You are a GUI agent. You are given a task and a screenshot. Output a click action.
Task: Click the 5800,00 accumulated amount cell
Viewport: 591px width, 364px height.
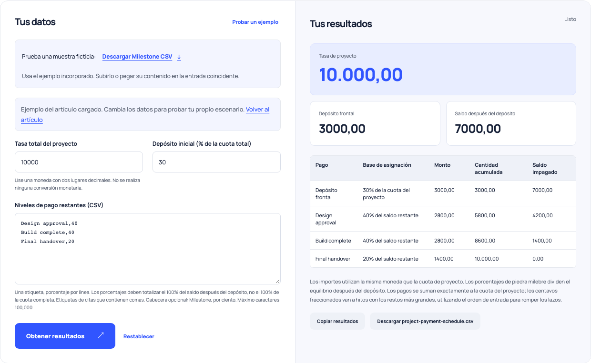coord(485,215)
